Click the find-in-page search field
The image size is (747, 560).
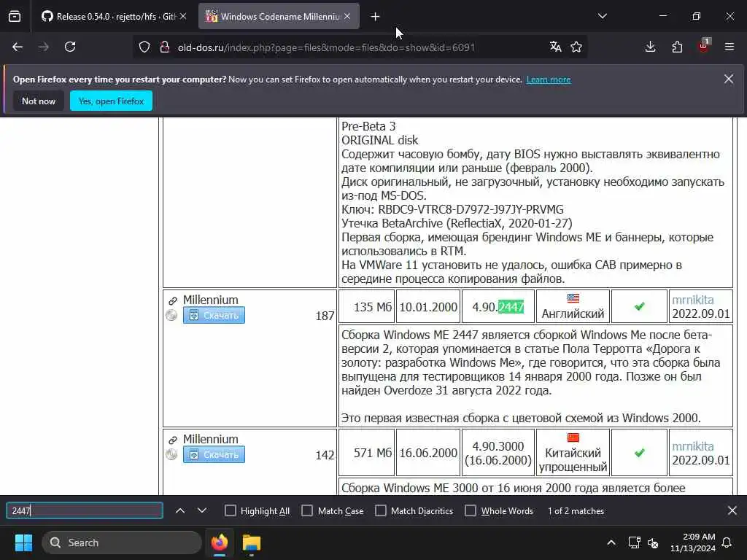85,510
